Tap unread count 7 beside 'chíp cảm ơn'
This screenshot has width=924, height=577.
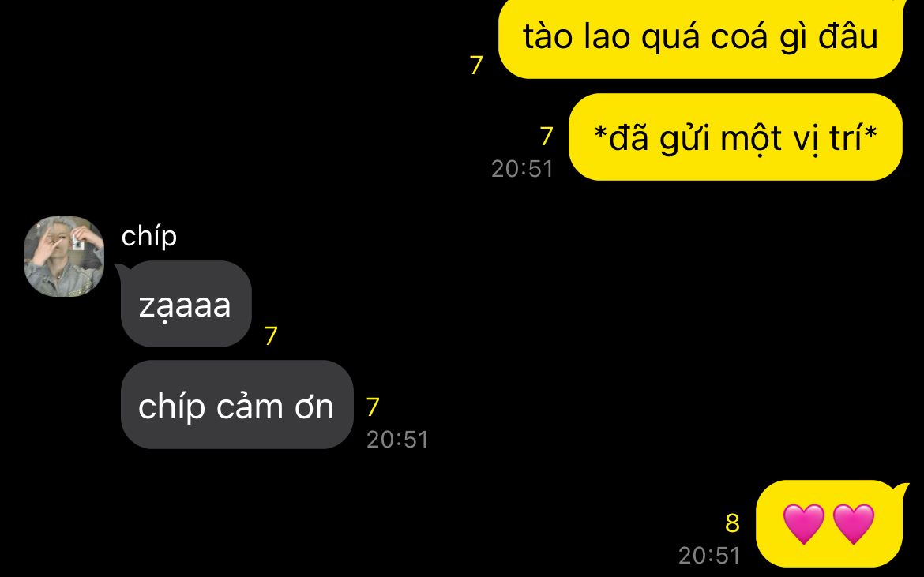(x=373, y=407)
